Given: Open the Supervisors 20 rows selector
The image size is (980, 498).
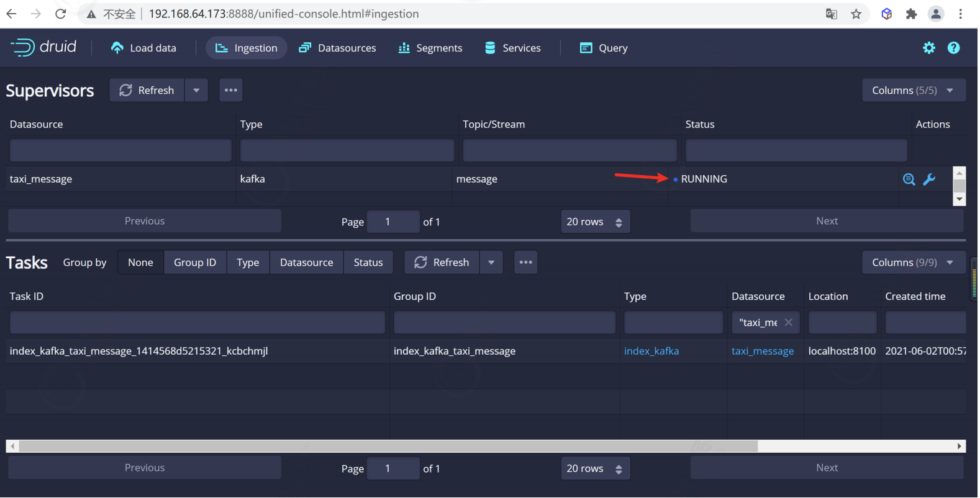Looking at the screenshot, I should [595, 222].
